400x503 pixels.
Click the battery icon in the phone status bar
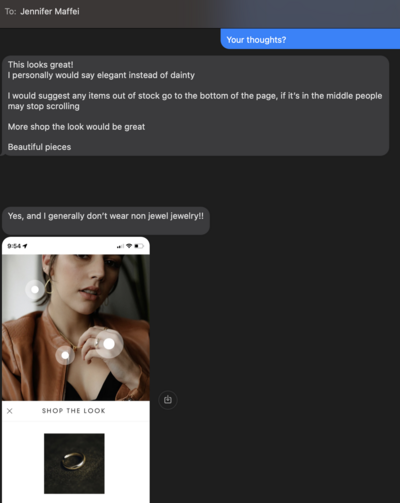pos(139,246)
